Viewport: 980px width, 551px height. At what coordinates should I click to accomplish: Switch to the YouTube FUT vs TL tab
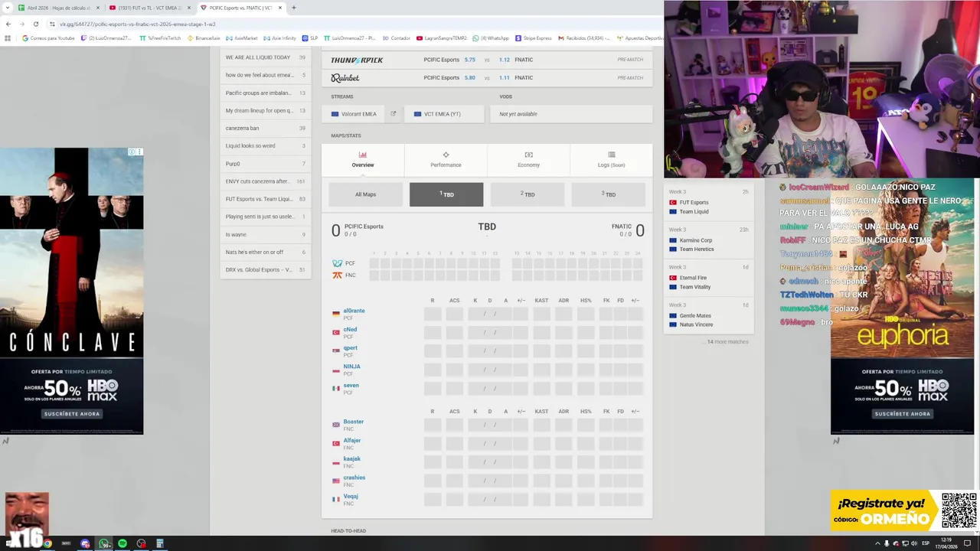pos(149,8)
